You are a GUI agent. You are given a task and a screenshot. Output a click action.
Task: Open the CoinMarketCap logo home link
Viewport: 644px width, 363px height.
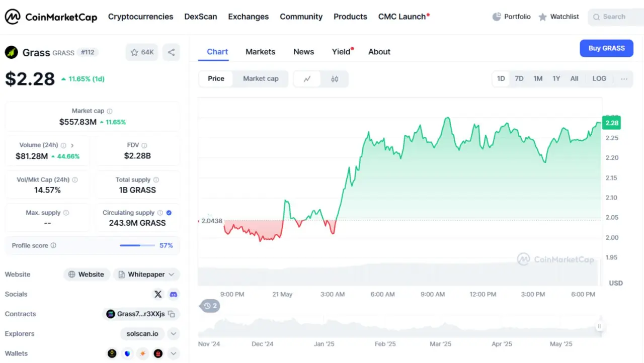[51, 17]
